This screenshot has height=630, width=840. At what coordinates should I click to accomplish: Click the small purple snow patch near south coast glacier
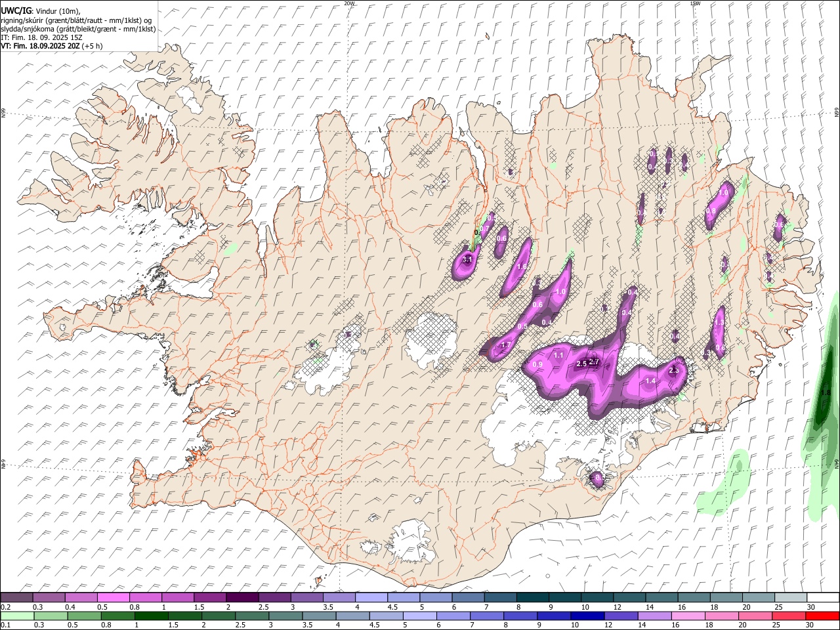pos(598,479)
